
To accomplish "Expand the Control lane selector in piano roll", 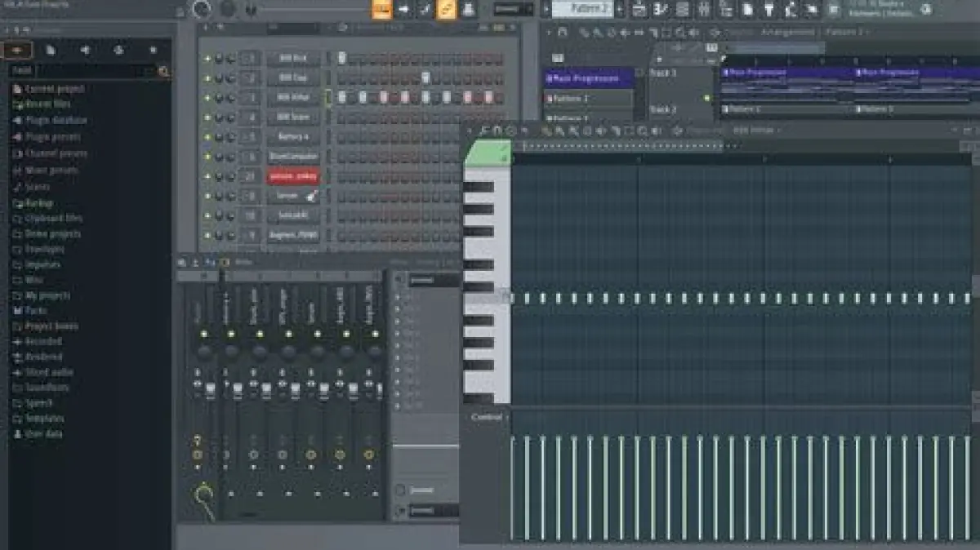I will 487,418.
